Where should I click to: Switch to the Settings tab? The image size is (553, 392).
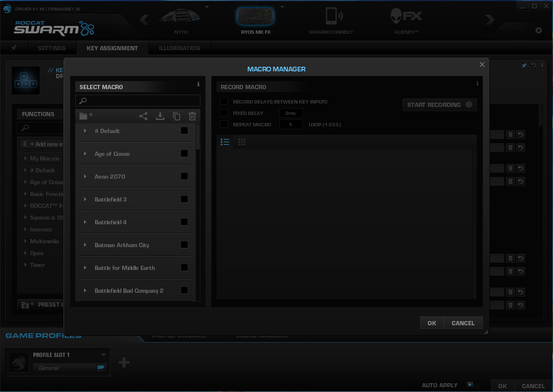[x=52, y=48]
